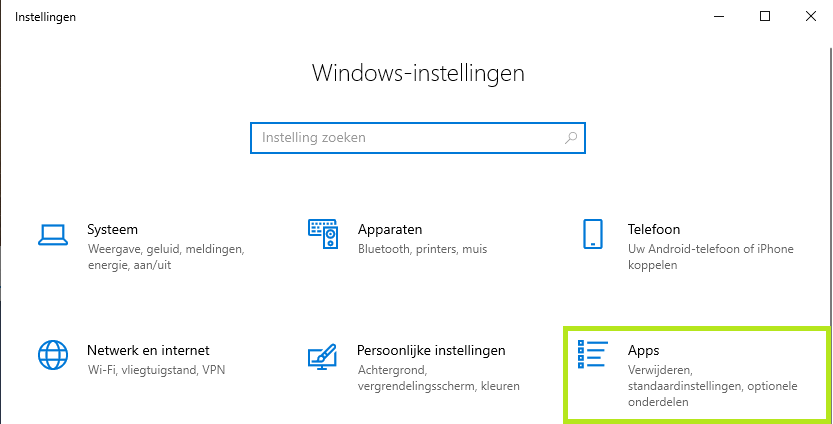Screen dimensions: 833x424
Task: Open the Systeem settings category
Action: pos(112,230)
